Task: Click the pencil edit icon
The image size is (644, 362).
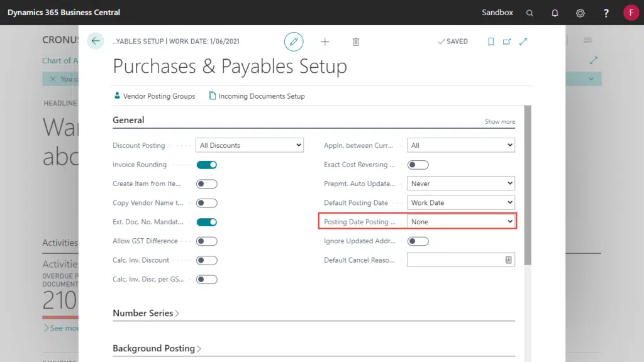Action: tap(293, 41)
